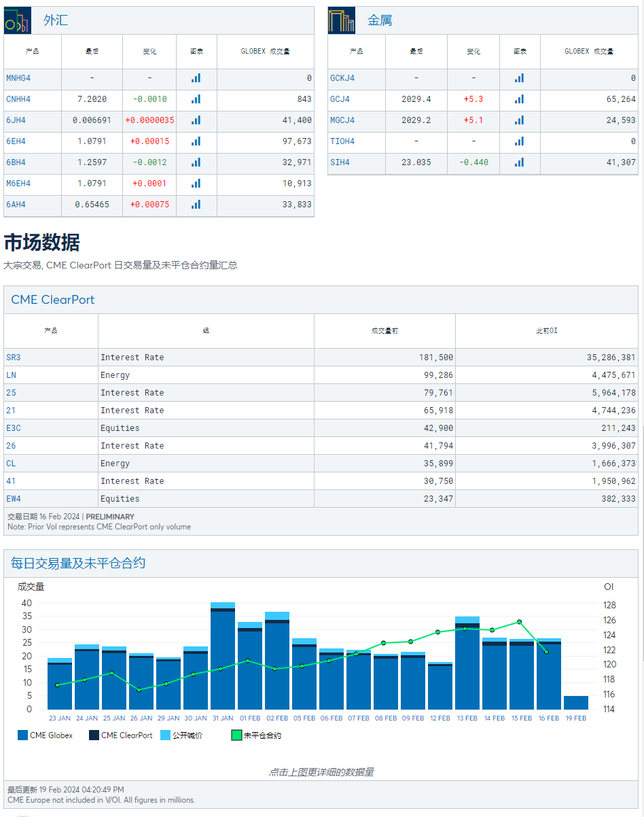
Task: Open TIOH4 product link
Action: [342, 141]
